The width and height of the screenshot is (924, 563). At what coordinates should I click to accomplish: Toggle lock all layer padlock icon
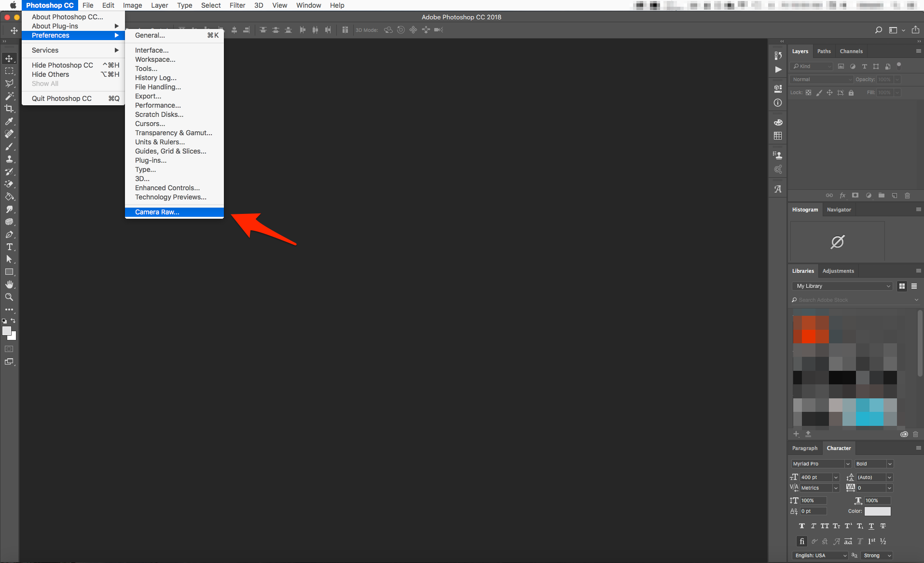[x=851, y=93]
